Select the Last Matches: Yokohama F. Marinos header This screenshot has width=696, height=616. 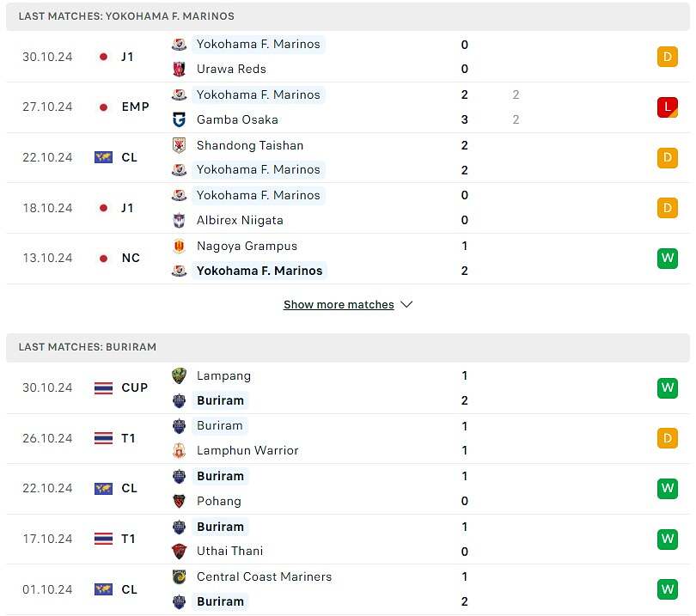click(348, 16)
